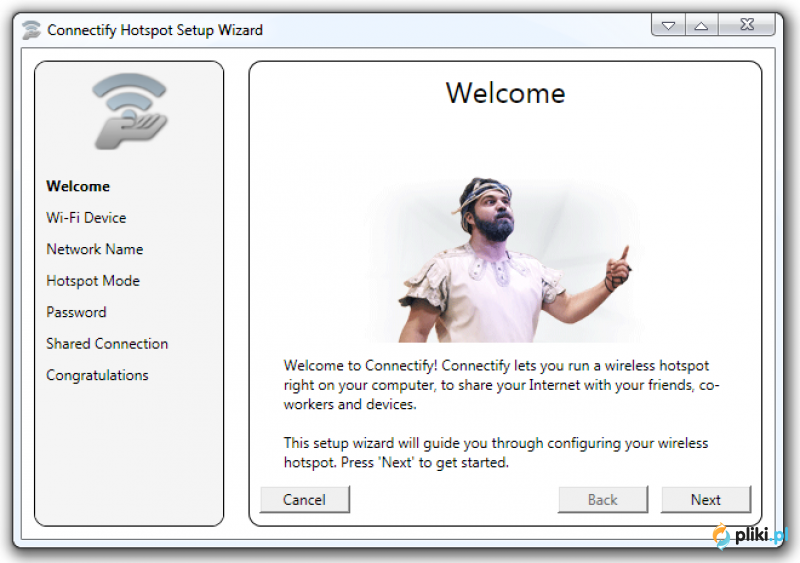The image size is (800, 563).
Task: Click the Connectify title bar icon
Action: pos(31,30)
